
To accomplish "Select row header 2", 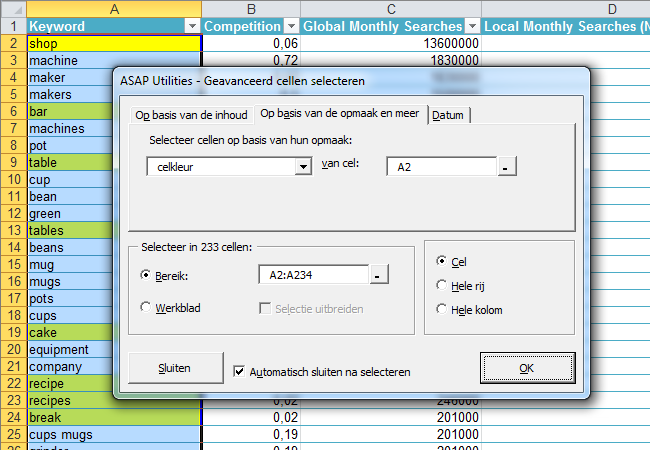I will tap(14, 44).
